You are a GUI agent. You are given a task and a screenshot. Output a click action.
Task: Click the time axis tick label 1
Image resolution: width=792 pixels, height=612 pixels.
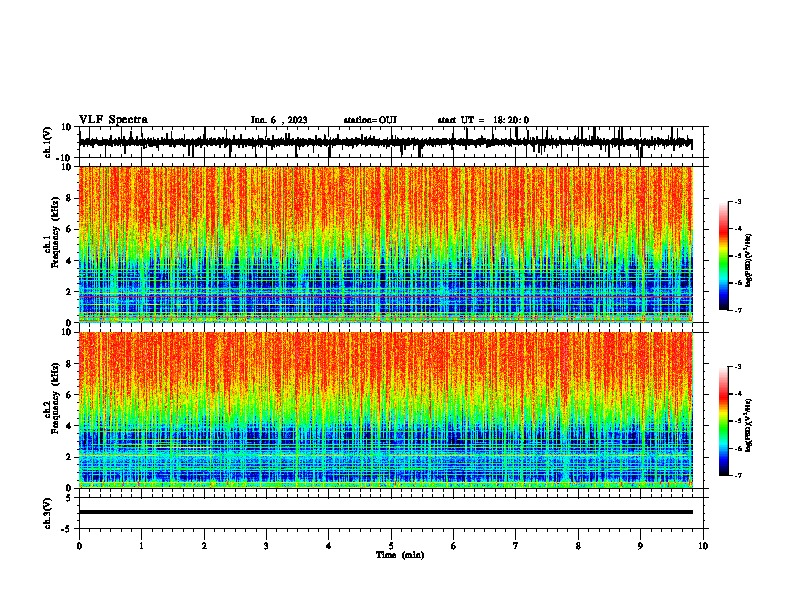141,546
